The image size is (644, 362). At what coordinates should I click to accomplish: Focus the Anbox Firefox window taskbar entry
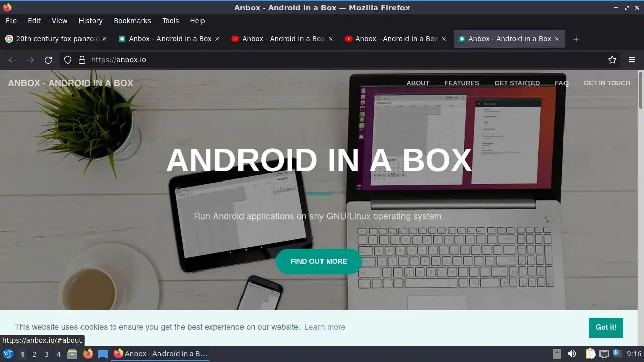(160, 354)
